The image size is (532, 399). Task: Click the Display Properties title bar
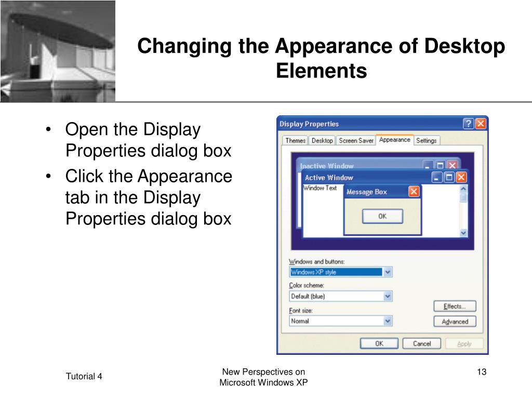pyautogui.click(x=382, y=124)
